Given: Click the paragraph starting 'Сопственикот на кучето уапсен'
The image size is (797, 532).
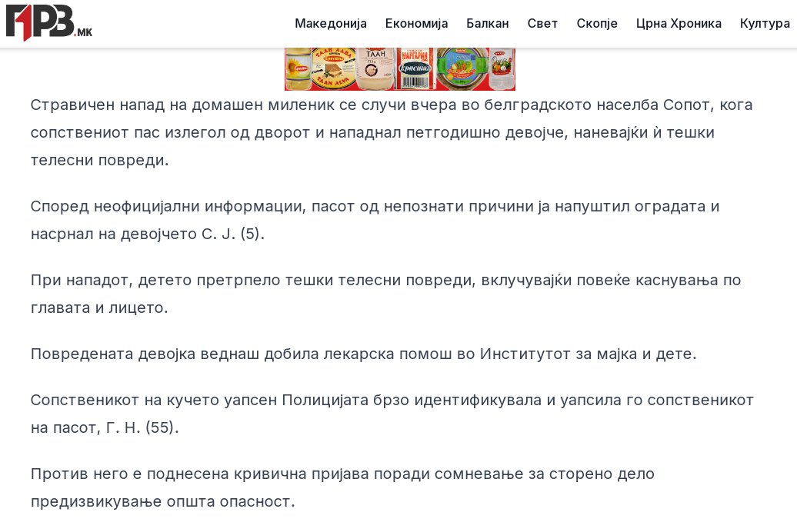Looking at the screenshot, I should [x=392, y=414].
